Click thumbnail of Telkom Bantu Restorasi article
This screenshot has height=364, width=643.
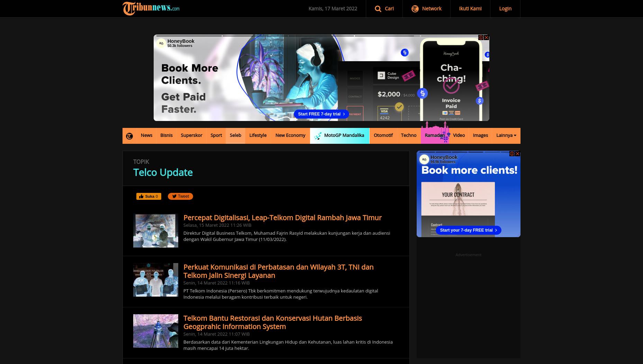click(x=156, y=331)
